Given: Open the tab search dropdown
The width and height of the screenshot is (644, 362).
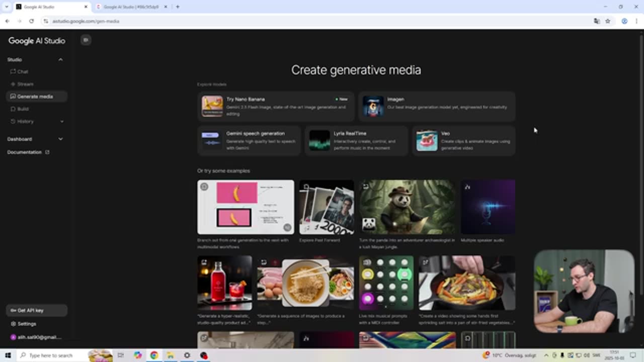Looking at the screenshot, I should pos(6,7).
